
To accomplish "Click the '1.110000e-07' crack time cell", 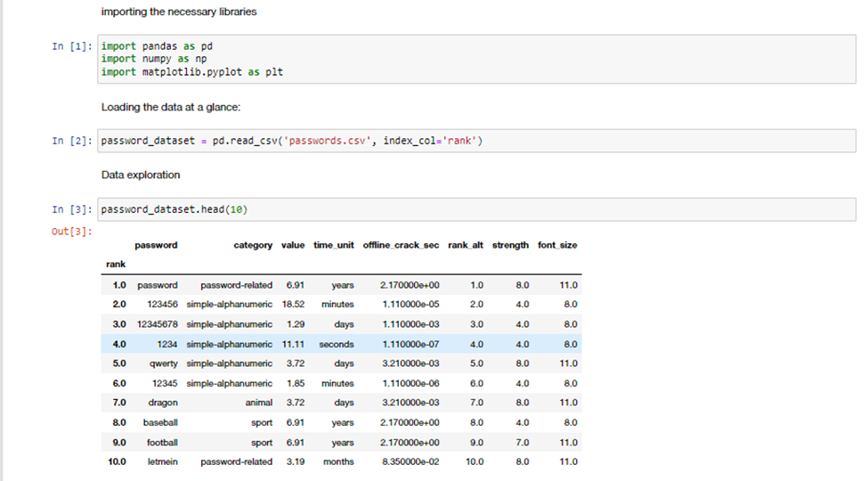I will click(x=410, y=344).
